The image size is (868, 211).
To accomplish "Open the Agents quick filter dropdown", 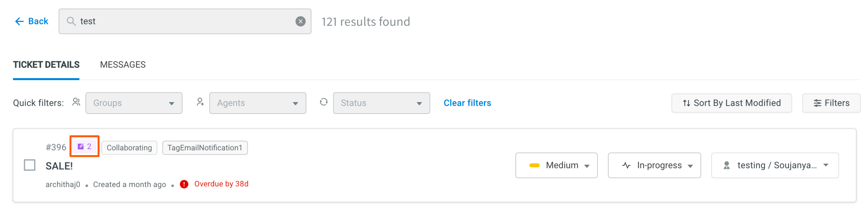I will (x=257, y=103).
